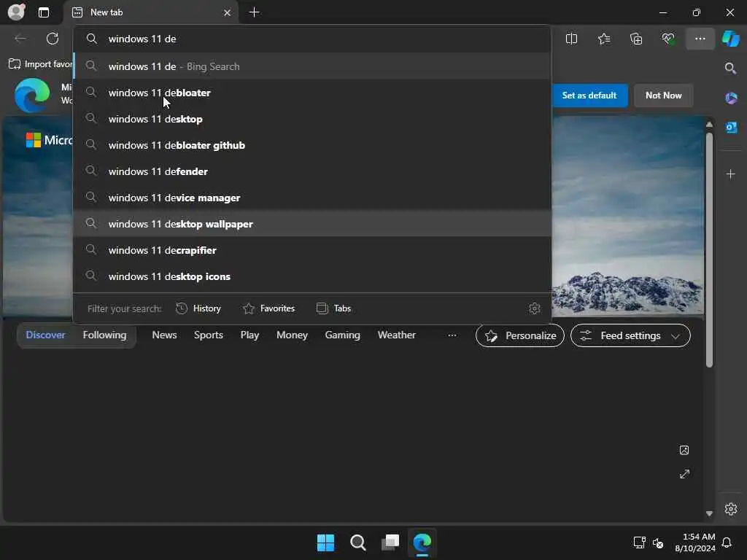Open Microsoft 365 sidebar icon
The width and height of the screenshot is (747, 560).
tap(731, 98)
